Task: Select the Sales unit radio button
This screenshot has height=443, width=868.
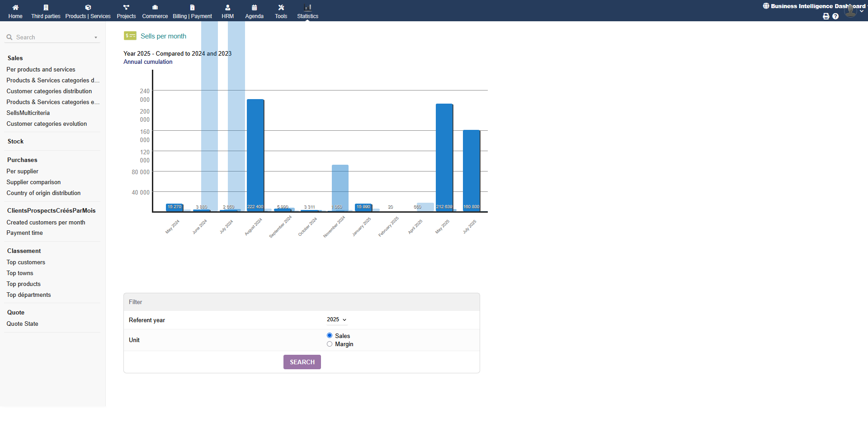Action: (x=330, y=335)
